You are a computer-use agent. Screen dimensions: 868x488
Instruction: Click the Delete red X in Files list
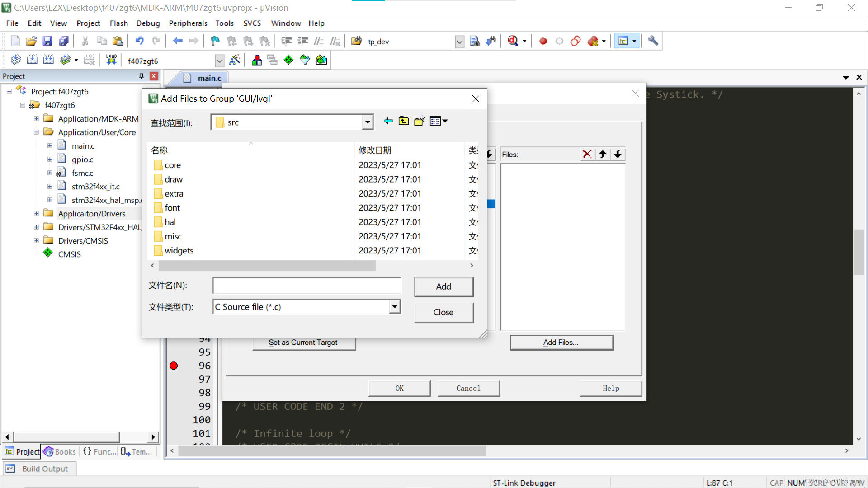(x=587, y=154)
